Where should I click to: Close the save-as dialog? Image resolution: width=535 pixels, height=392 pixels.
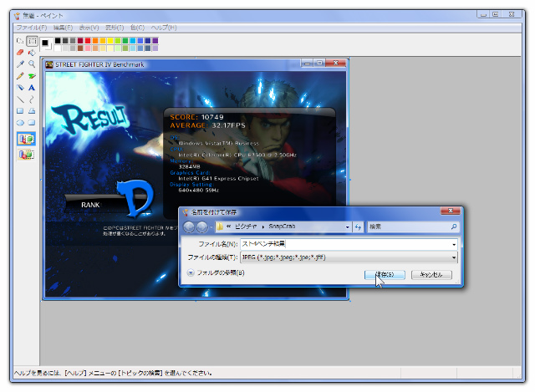click(451, 211)
